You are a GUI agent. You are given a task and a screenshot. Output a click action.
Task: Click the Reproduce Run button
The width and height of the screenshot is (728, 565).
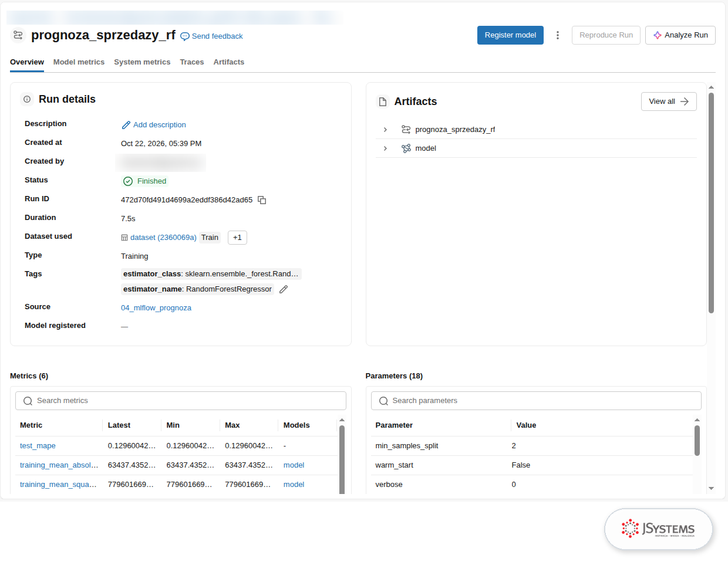(x=606, y=35)
